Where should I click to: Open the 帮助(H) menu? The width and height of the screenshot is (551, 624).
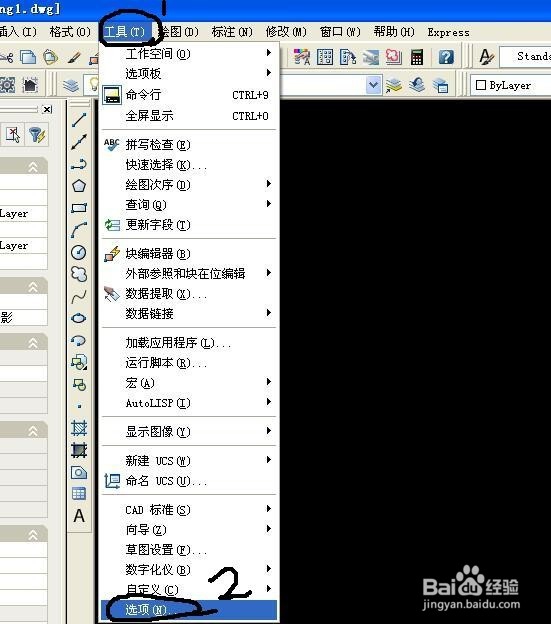tap(394, 32)
